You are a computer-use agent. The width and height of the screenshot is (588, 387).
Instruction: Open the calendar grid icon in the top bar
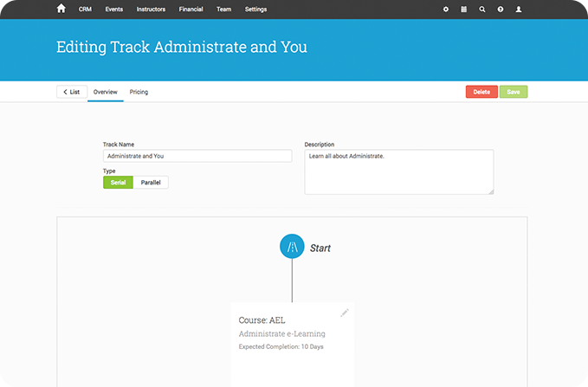coord(464,10)
